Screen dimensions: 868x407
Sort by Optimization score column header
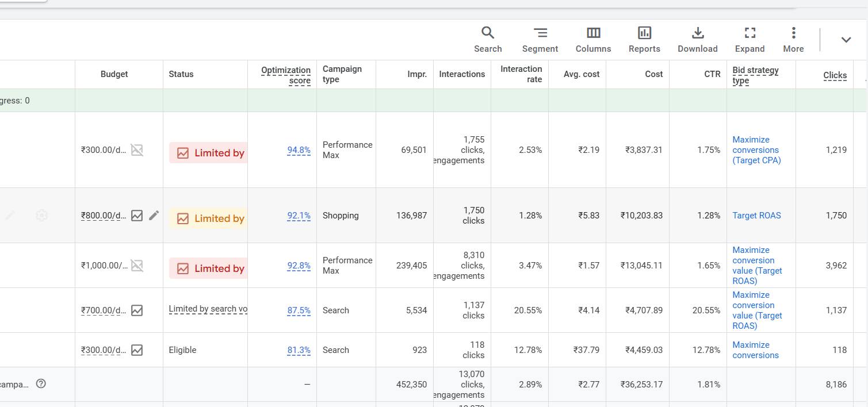286,75
